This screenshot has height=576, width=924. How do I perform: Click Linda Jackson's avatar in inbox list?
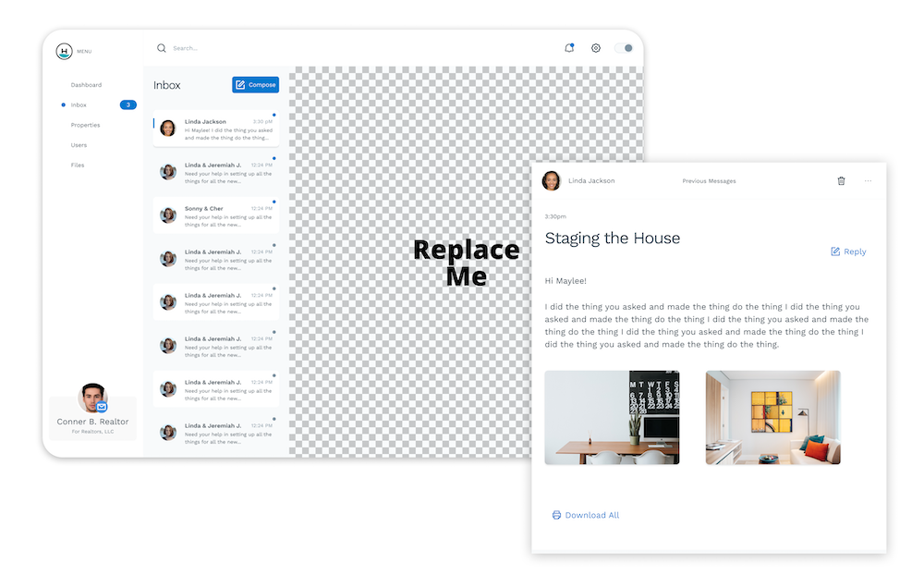click(x=168, y=128)
